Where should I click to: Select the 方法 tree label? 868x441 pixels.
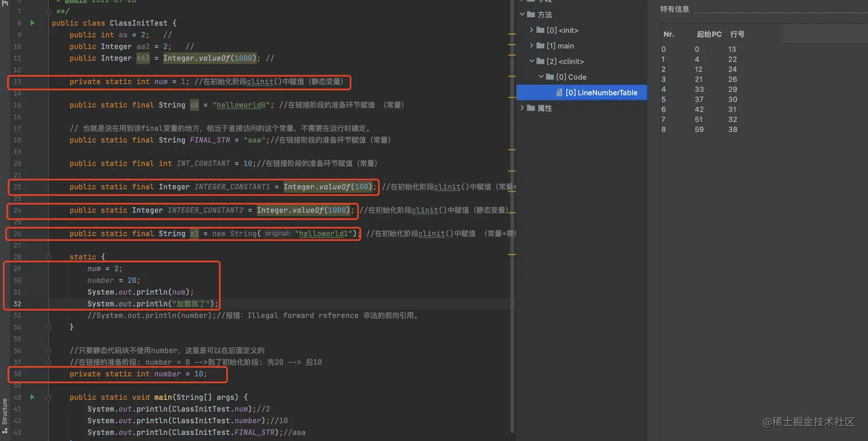pyautogui.click(x=545, y=15)
